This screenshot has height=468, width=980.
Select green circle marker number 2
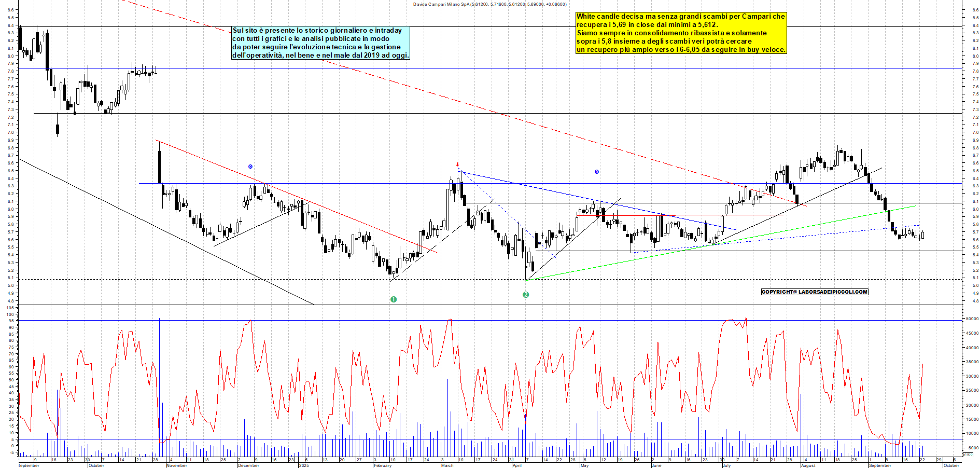click(x=526, y=295)
